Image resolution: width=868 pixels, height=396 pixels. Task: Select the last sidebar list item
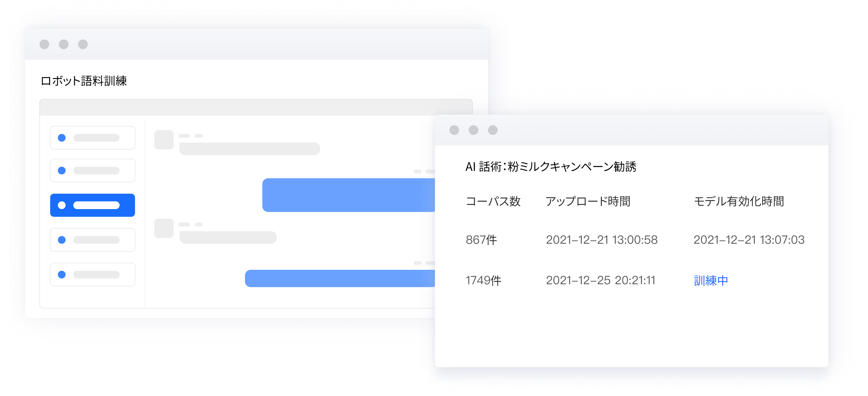click(92, 275)
